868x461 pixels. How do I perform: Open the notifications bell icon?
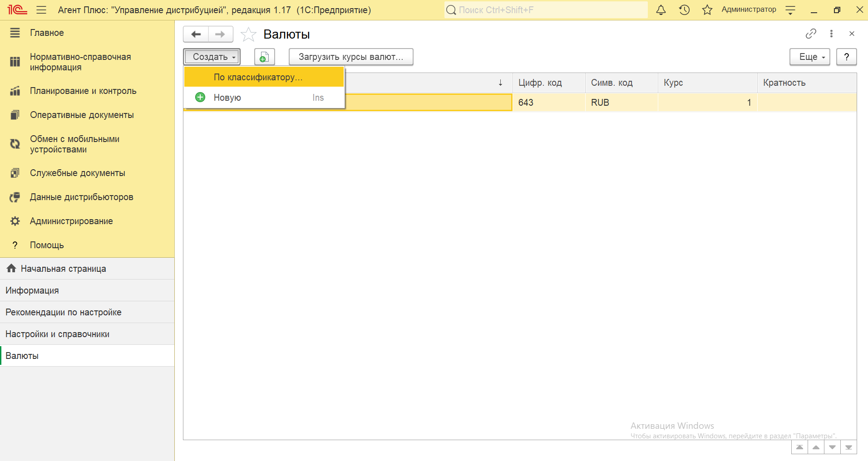[661, 10]
